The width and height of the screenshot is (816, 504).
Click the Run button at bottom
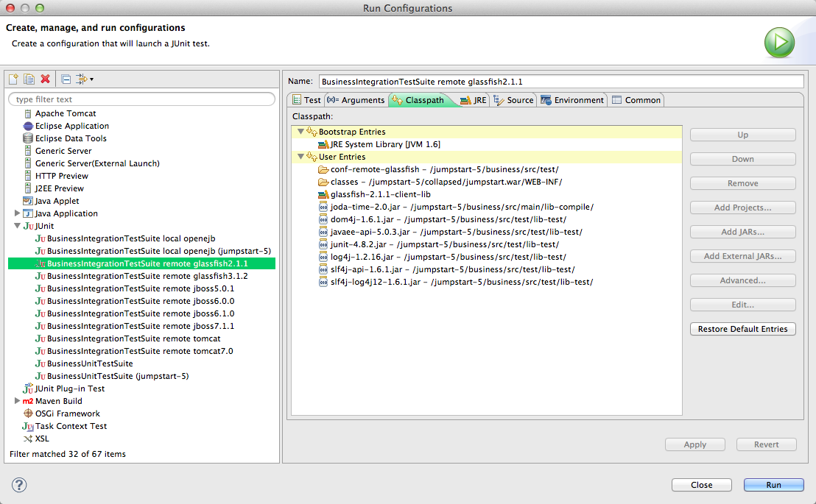773,485
